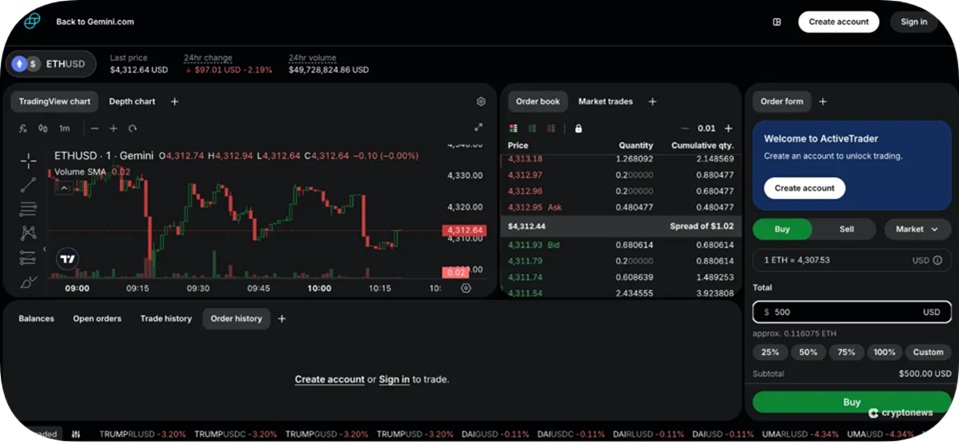Set the order amount to 100%

(884, 352)
